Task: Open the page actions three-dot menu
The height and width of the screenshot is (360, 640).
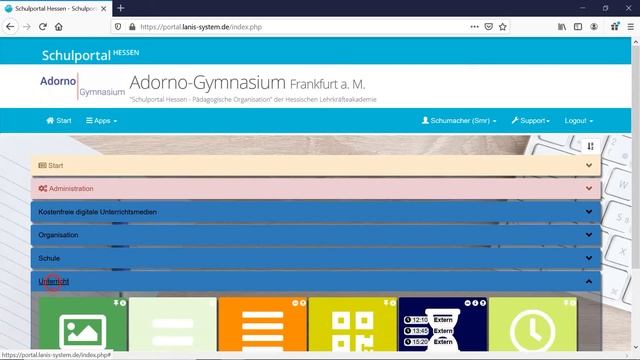Action: point(474,27)
